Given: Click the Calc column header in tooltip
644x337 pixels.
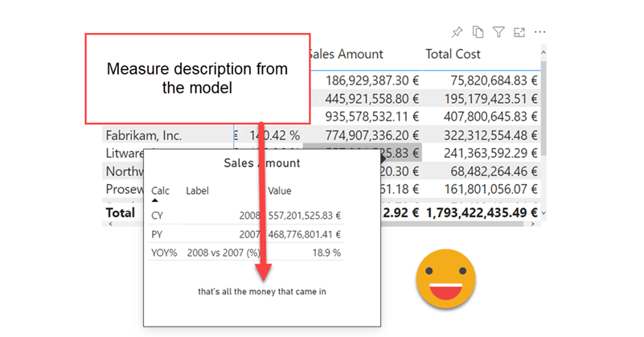Looking at the screenshot, I should click(160, 191).
